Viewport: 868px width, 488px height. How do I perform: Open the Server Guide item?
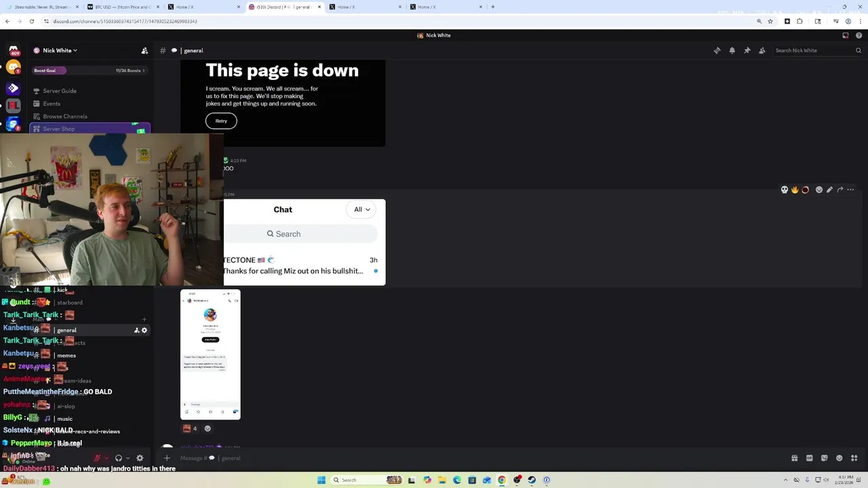pos(60,91)
